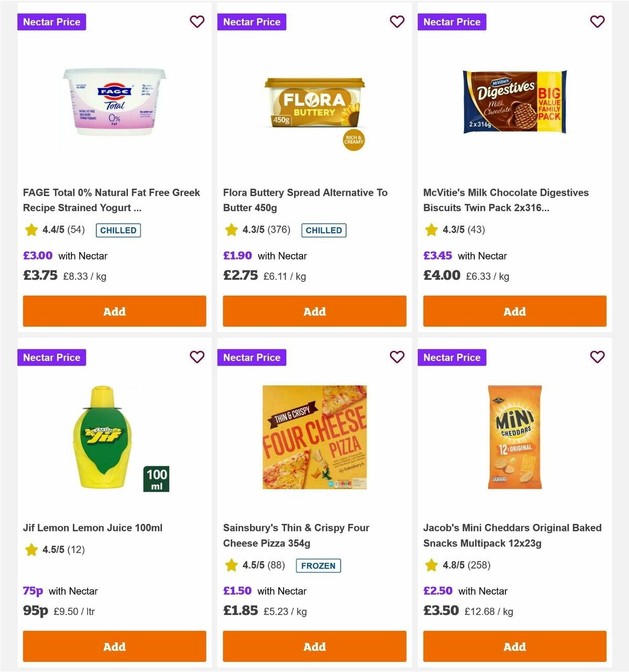Add Mini Cheddars to basket
The image size is (629, 672).
pos(515,646)
